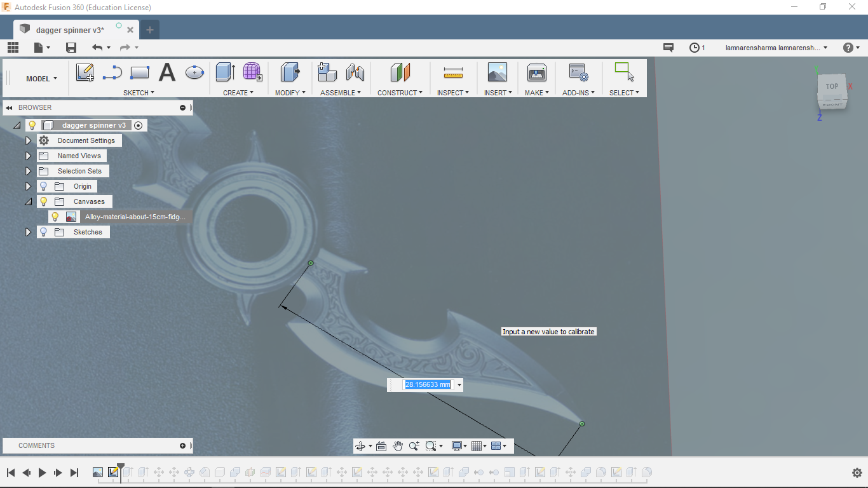Open the calibration value dropdown arrow

[x=459, y=385]
